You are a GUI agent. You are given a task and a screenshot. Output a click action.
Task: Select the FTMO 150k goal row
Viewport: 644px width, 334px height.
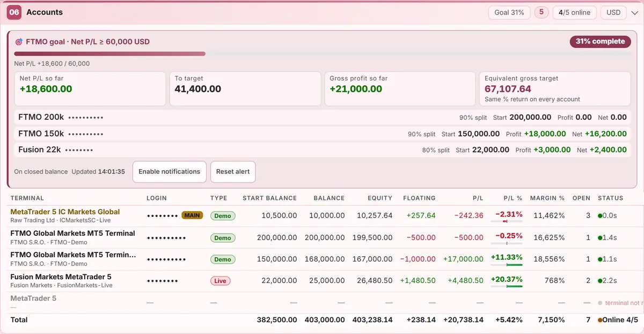click(322, 134)
